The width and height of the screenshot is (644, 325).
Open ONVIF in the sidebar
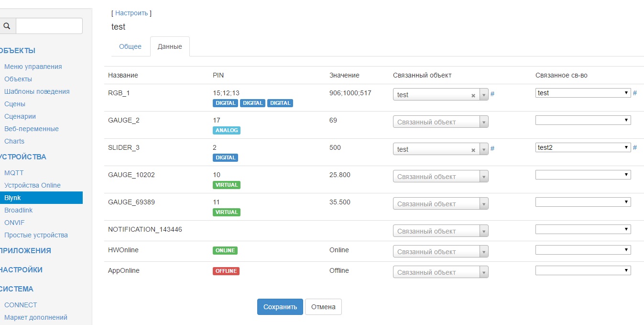point(14,223)
